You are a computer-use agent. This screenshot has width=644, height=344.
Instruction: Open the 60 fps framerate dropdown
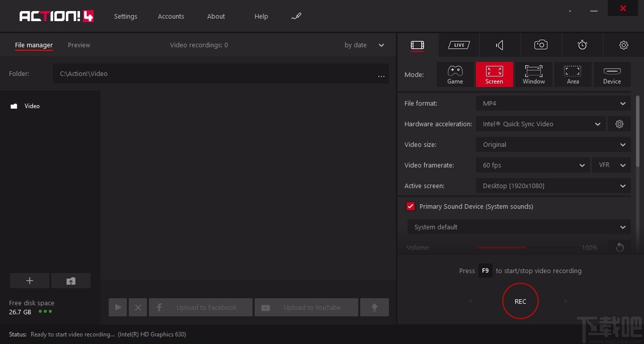click(x=533, y=165)
